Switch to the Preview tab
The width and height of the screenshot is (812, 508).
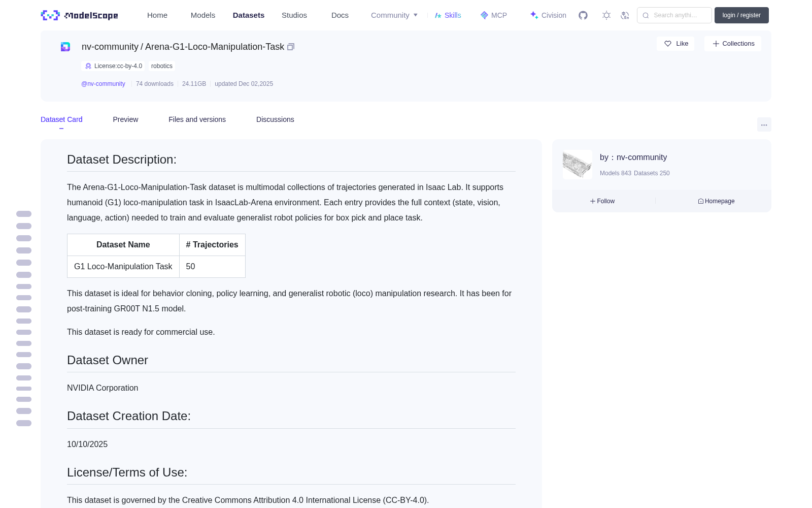125,119
